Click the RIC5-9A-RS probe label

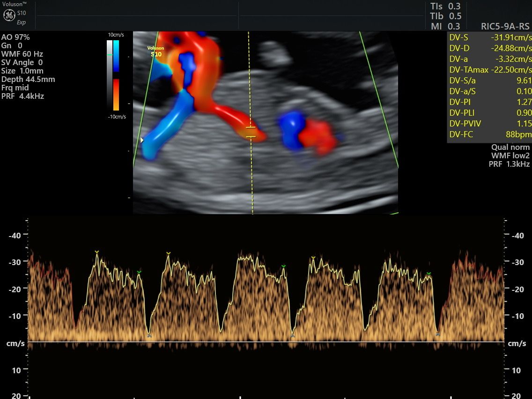point(505,26)
